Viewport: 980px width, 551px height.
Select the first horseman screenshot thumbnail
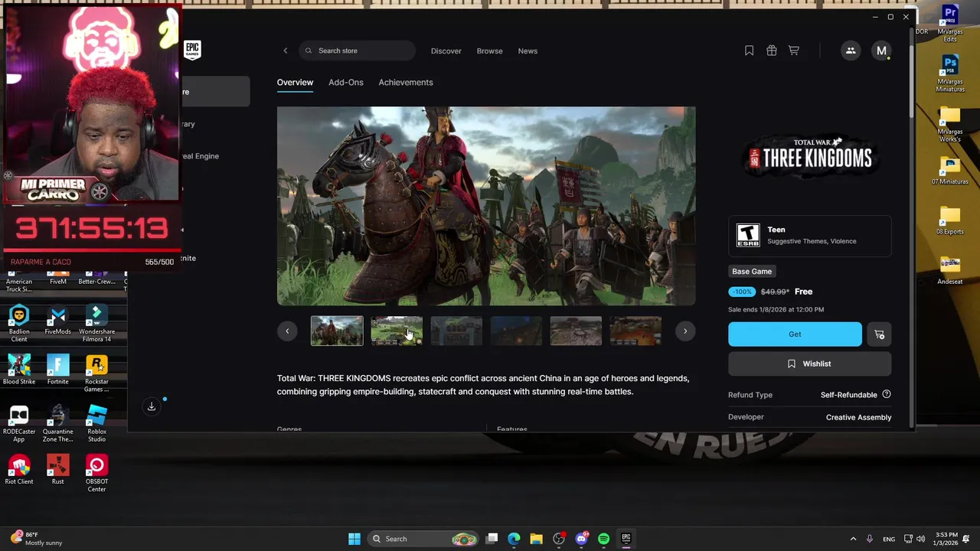click(x=337, y=331)
